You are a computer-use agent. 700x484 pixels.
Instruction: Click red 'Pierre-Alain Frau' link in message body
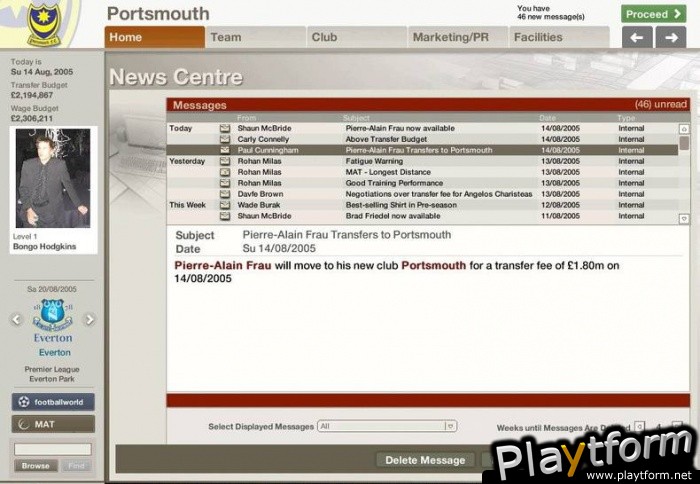223,266
